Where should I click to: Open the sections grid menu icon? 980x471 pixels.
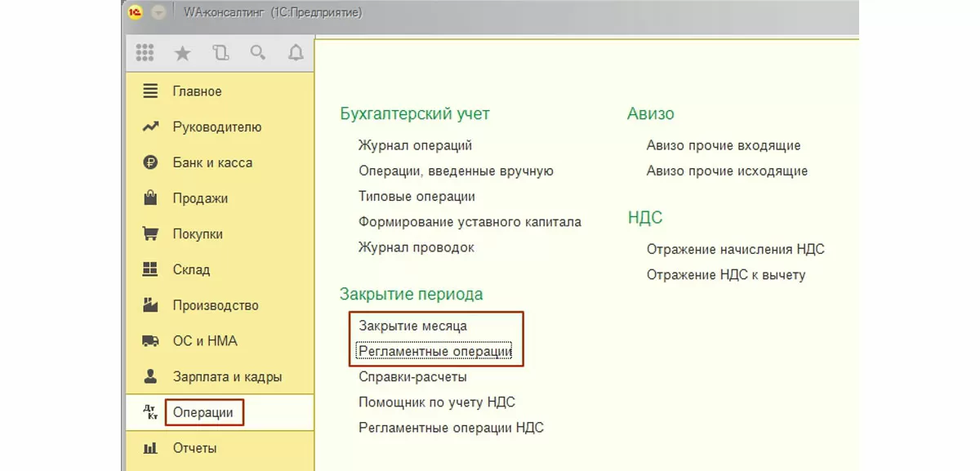click(145, 54)
